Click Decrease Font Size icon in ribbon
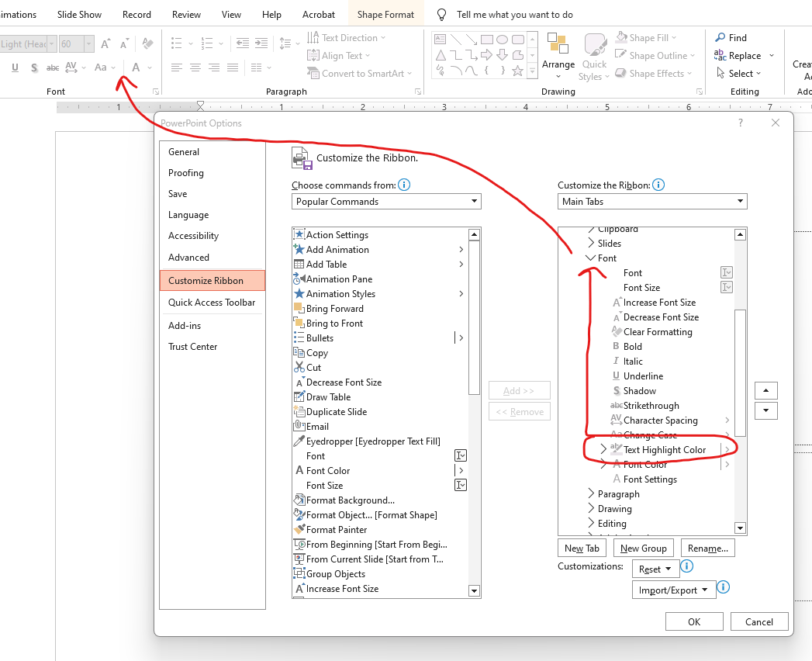The width and height of the screenshot is (812, 661). pyautogui.click(x=124, y=44)
